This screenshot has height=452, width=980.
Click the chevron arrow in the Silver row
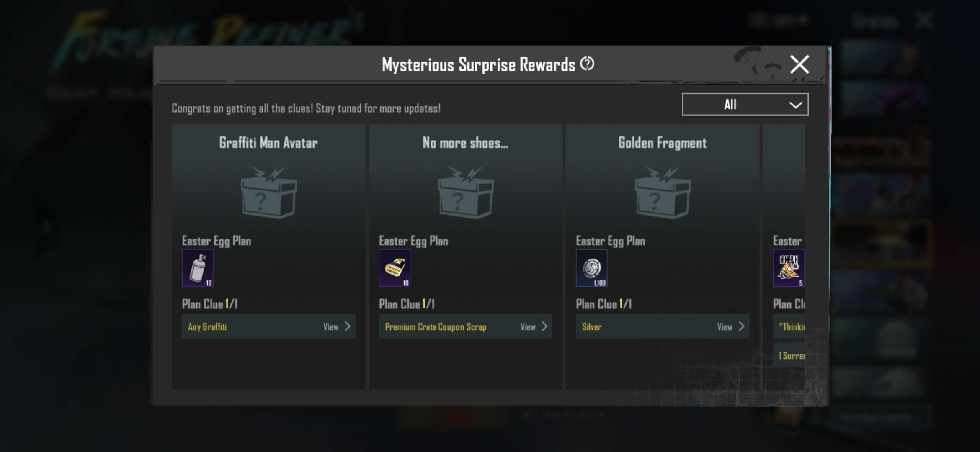click(x=741, y=326)
